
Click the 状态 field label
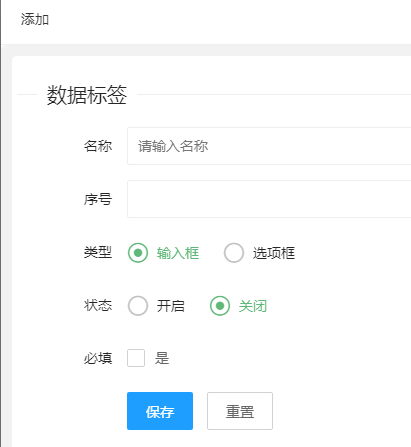(98, 305)
